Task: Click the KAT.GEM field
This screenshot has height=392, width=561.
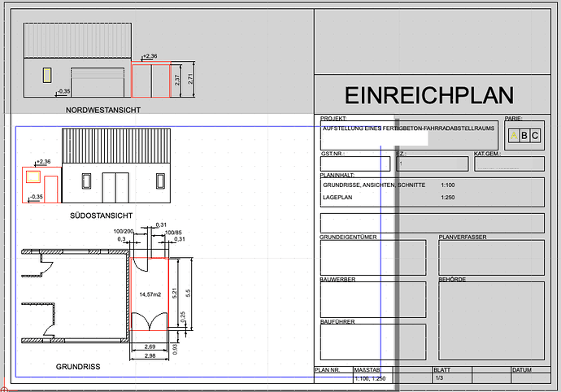Action: click(509, 164)
